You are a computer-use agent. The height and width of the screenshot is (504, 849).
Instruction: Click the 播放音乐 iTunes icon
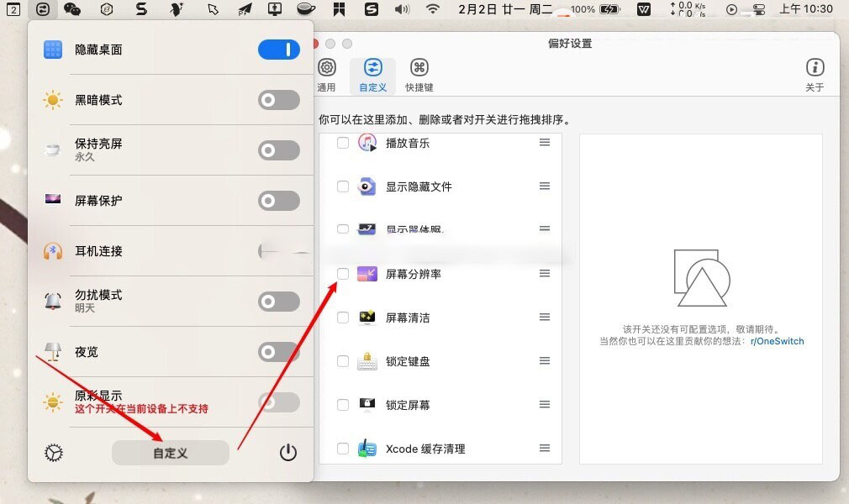[367, 143]
